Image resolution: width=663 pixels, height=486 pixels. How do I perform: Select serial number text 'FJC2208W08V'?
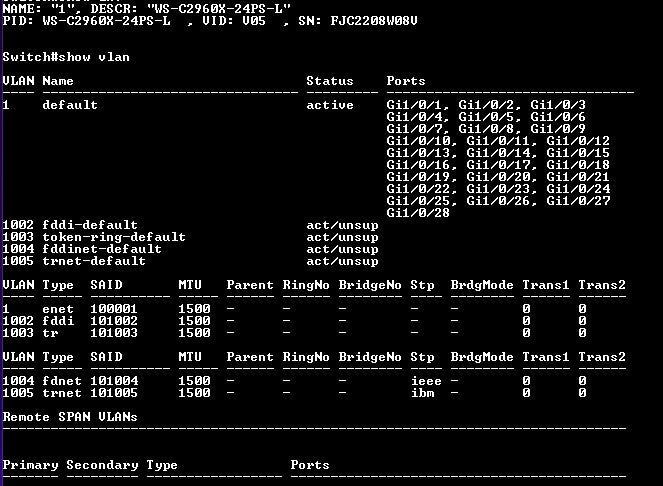374,21
